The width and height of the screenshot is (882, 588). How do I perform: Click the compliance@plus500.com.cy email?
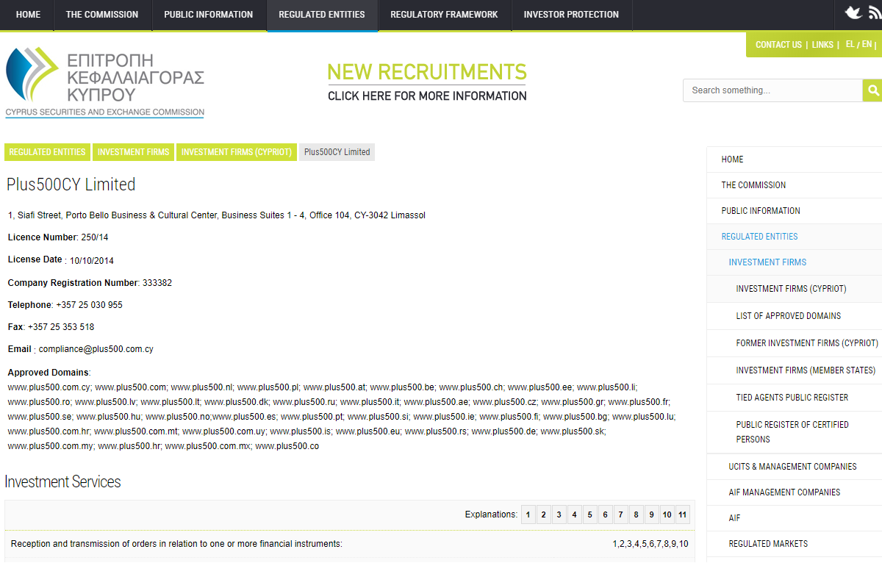[96, 349]
